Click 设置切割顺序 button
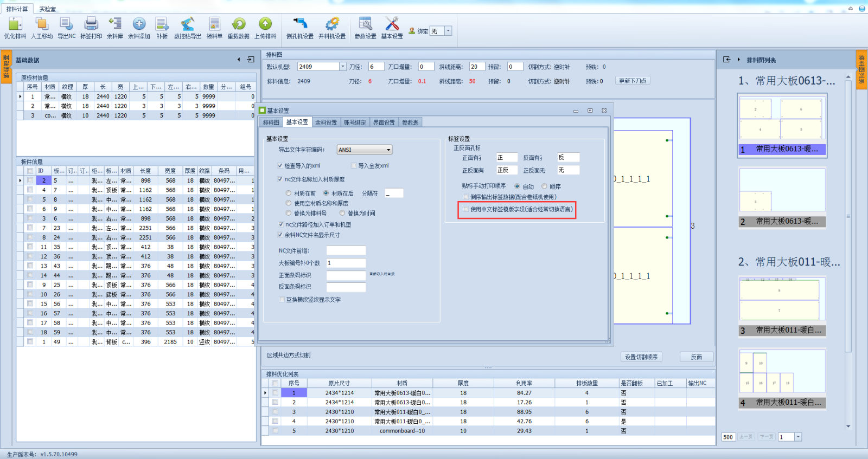This screenshot has height=459, width=868. 641,357
